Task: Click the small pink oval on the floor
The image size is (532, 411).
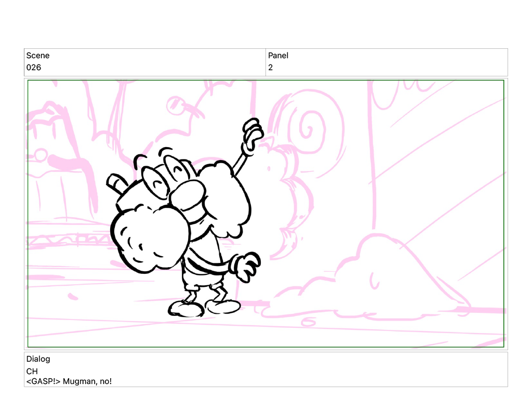Action: pos(309,322)
